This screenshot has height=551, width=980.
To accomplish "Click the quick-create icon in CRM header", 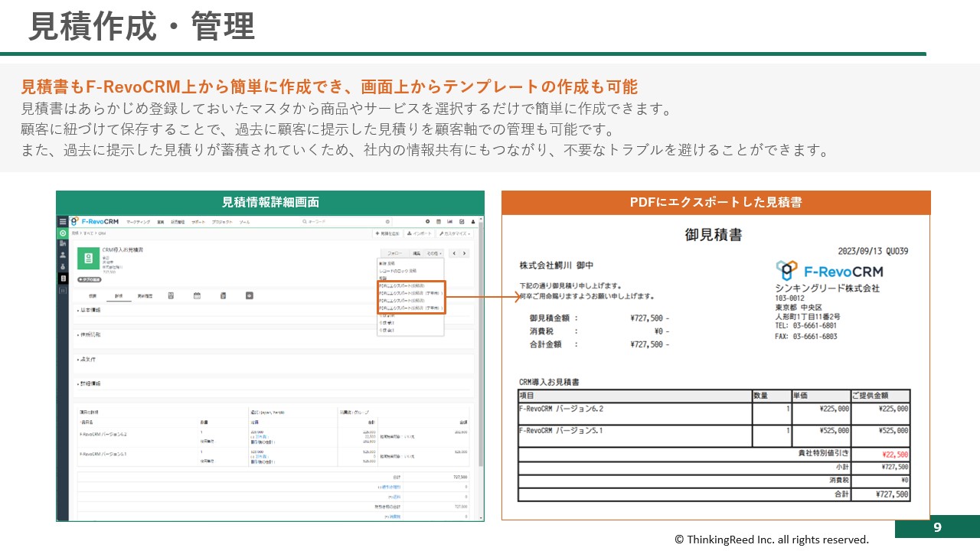I will [427, 221].
